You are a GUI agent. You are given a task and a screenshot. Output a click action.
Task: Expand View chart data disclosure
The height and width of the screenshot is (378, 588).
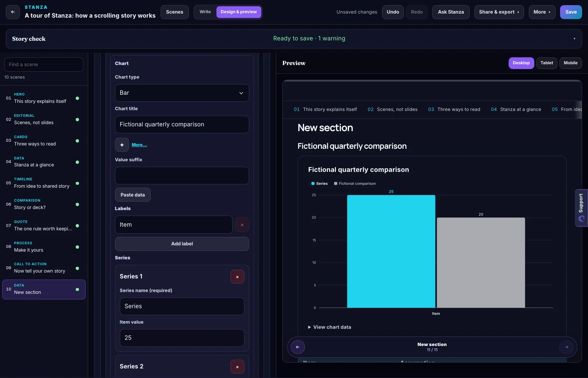pos(330,327)
